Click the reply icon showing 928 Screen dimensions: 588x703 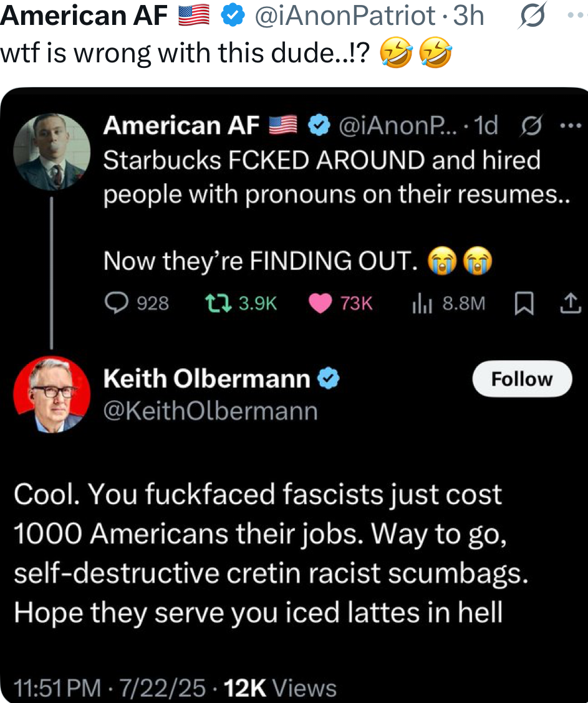click(x=117, y=303)
